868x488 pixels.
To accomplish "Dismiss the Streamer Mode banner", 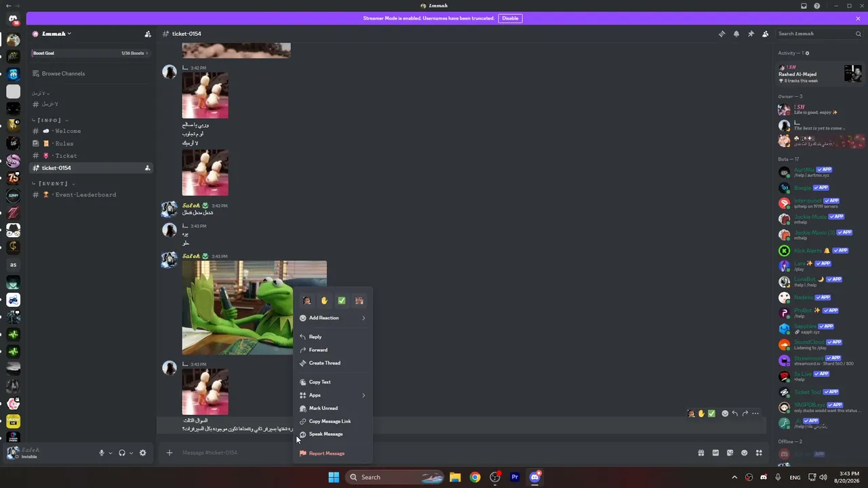I will pos(858,18).
